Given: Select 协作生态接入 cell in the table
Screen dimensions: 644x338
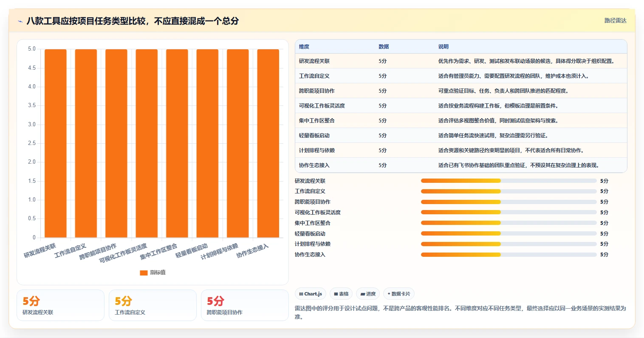Looking at the screenshot, I should click(x=314, y=165).
